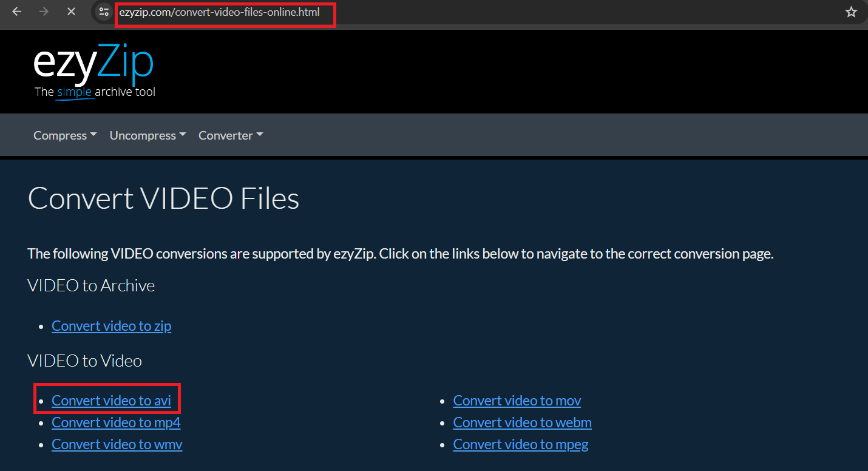Open the Convert video to avi link
This screenshot has height=471, width=868.
pyautogui.click(x=111, y=400)
